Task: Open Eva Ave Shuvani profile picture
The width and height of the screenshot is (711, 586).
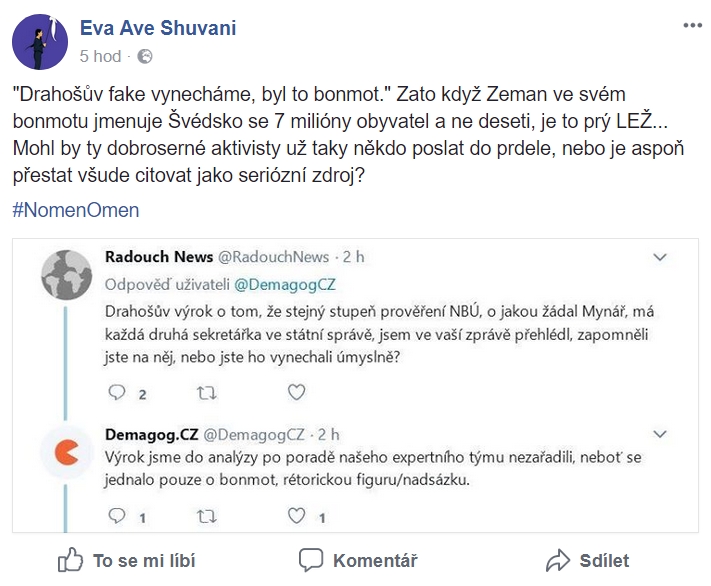Action: tap(40, 42)
